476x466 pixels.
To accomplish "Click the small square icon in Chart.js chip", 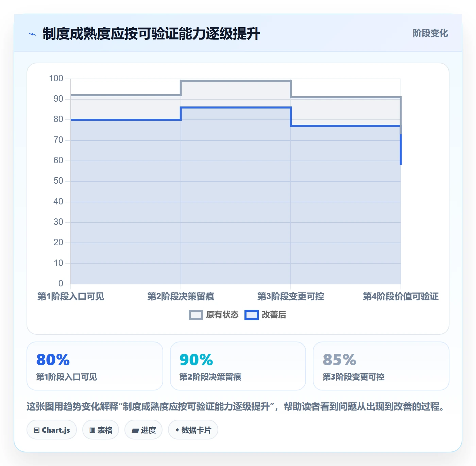I will [37, 430].
